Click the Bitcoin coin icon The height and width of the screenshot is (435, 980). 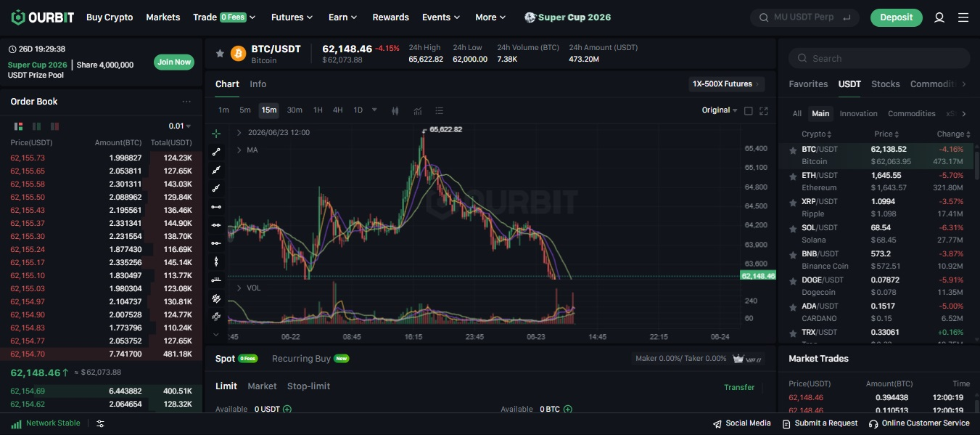(238, 53)
